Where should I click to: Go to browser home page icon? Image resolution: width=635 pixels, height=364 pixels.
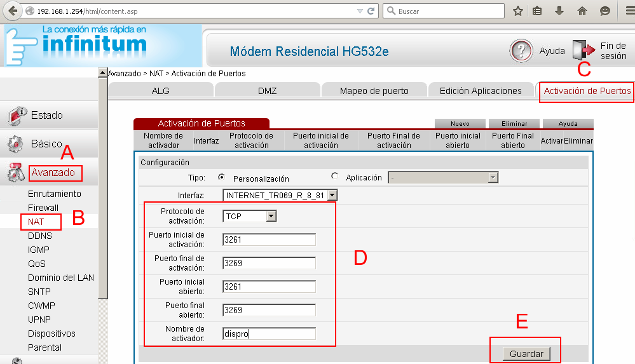582,11
